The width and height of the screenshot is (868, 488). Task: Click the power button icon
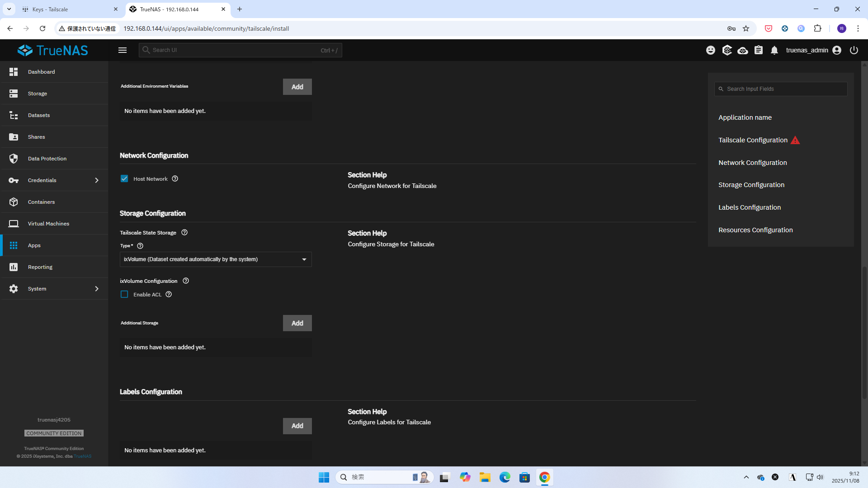pyautogui.click(x=854, y=50)
